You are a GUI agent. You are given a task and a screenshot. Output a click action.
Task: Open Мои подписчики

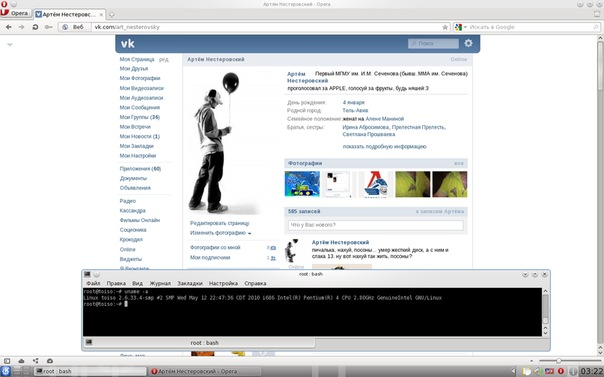[x=210, y=257]
